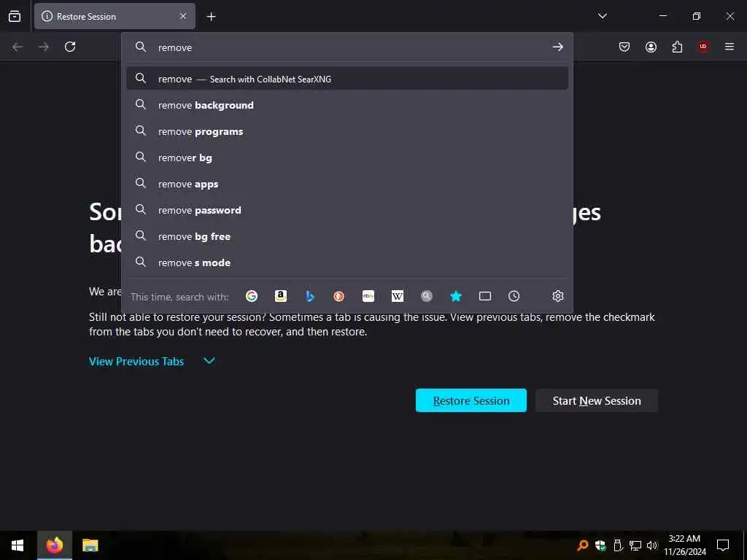747x560 pixels.
Task: Go forward one page
Action: point(43,47)
